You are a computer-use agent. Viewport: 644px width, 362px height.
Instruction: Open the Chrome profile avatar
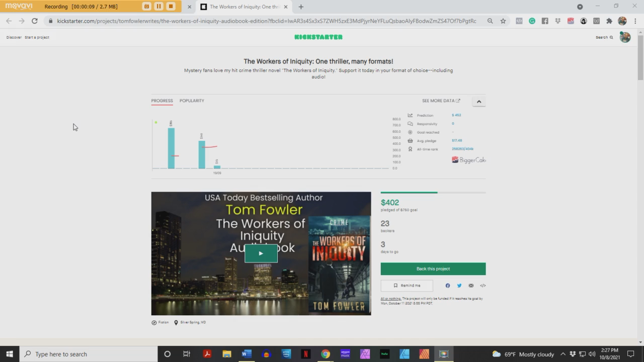(x=622, y=21)
